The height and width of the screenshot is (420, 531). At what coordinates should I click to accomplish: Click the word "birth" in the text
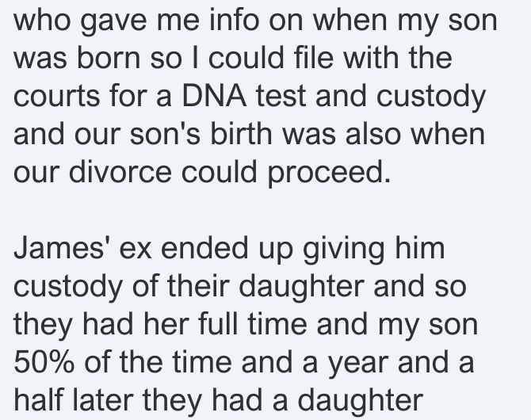click(x=241, y=134)
